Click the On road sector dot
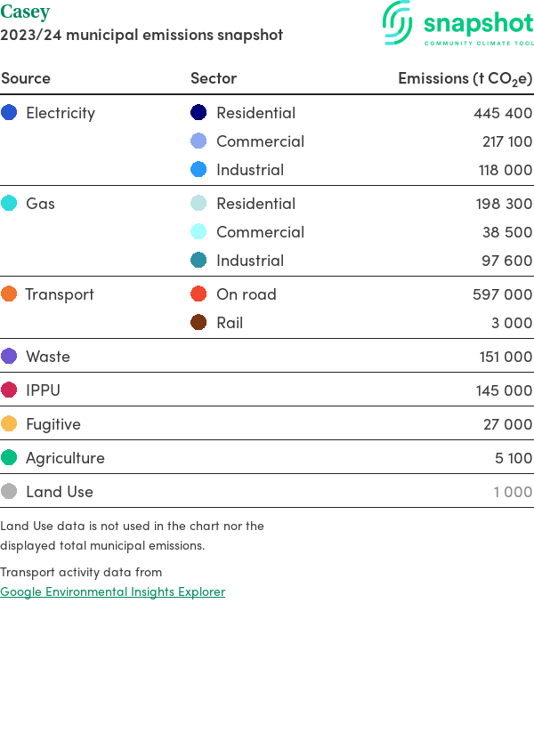 [198, 294]
